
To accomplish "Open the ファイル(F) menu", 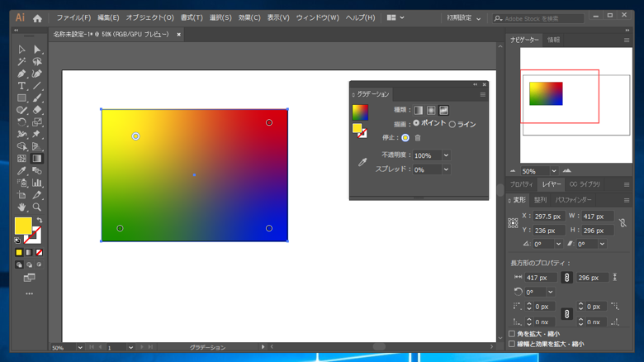I will (x=73, y=17).
